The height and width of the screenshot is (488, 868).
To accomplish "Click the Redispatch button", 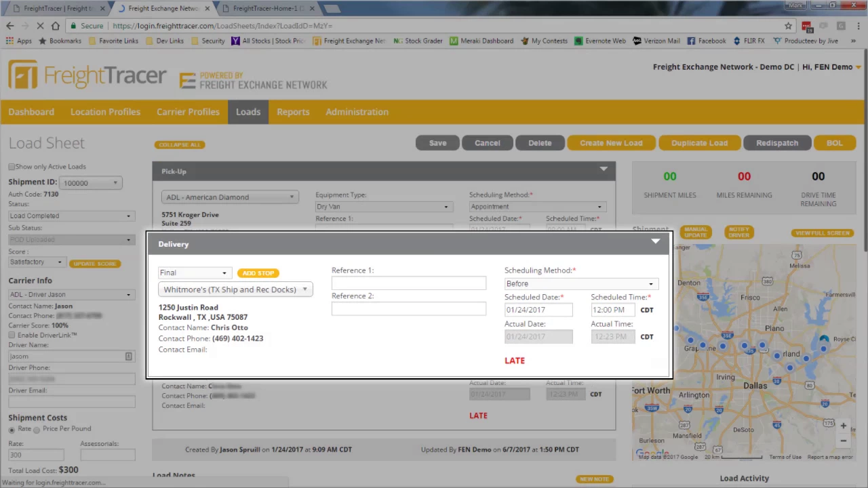I will pos(777,143).
